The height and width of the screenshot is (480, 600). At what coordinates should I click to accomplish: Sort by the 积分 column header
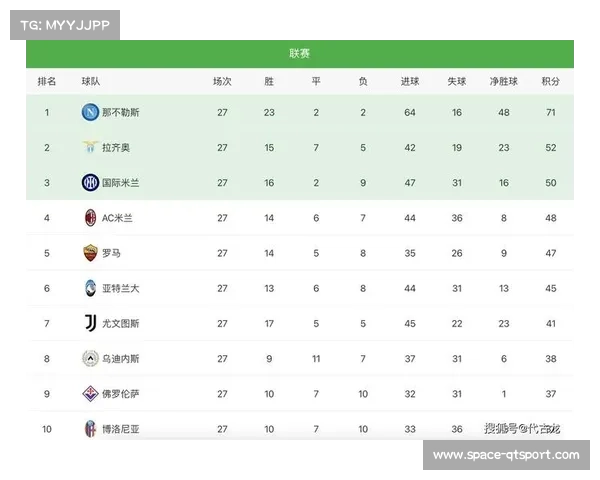click(x=550, y=81)
